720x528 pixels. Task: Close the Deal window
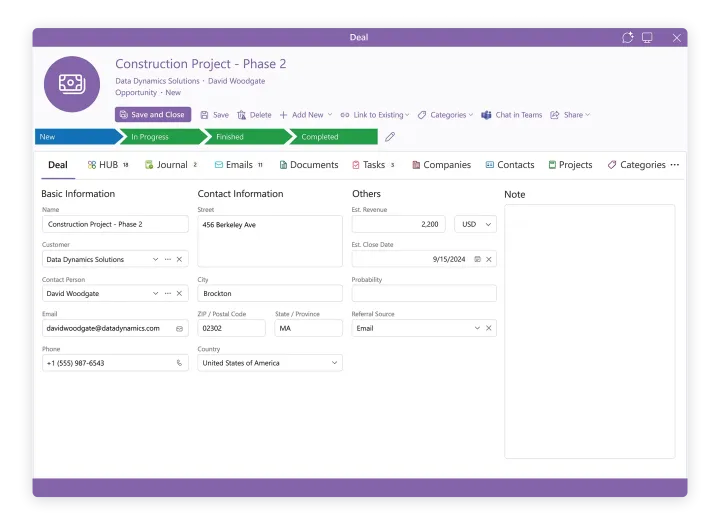pos(676,38)
